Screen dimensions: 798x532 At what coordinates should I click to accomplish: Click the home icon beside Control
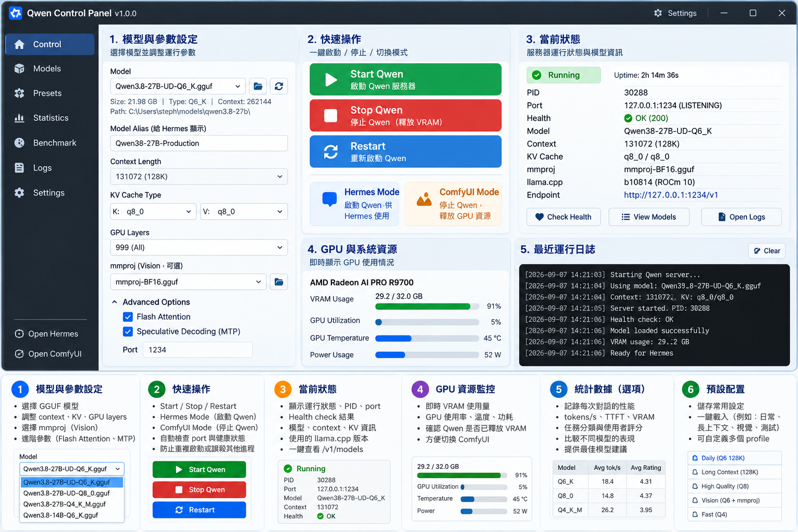click(19, 44)
